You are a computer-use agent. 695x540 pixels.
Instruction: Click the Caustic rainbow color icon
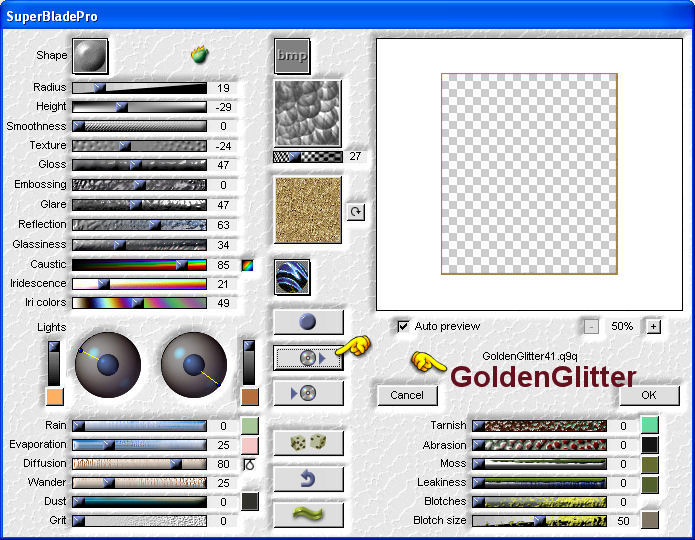pos(247,265)
